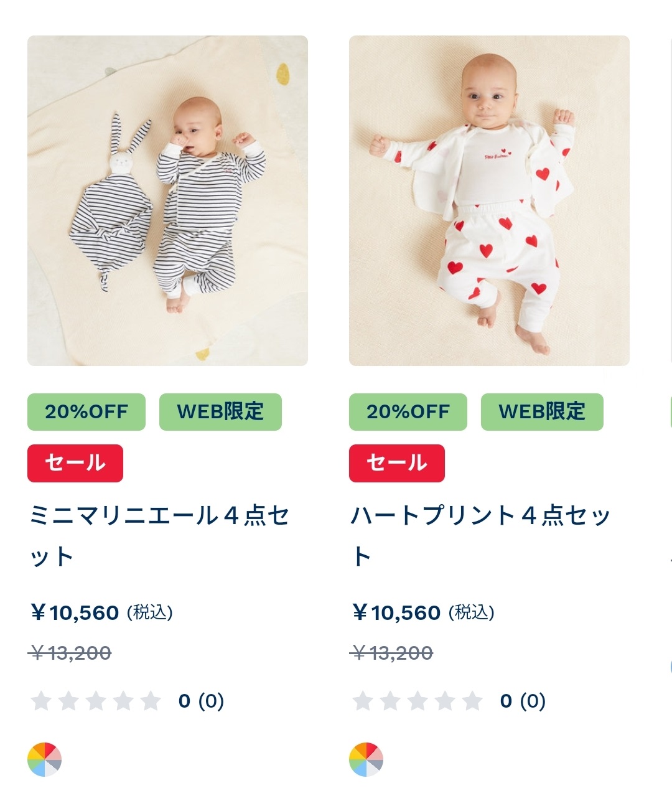672x811 pixels.
Task: Click the heart print baby outfit image
Action: click(489, 200)
